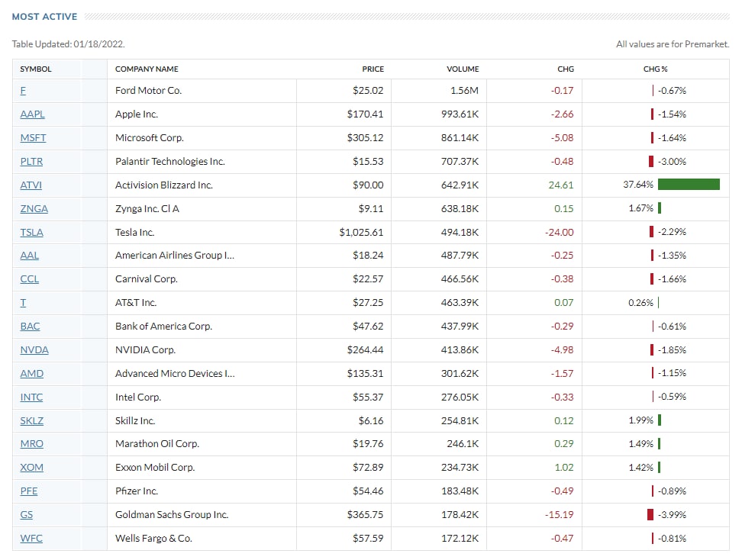Open the TSLA ticker link
The height and width of the screenshot is (560, 742).
click(x=31, y=233)
